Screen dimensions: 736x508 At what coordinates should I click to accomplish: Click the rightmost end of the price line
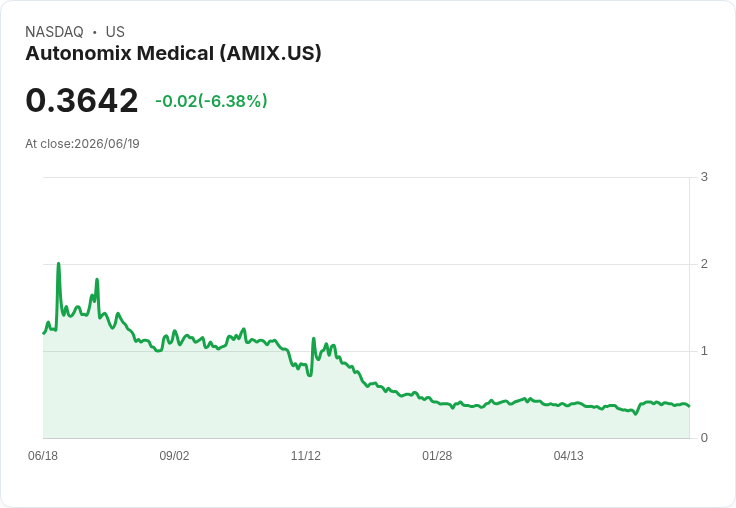tap(689, 406)
